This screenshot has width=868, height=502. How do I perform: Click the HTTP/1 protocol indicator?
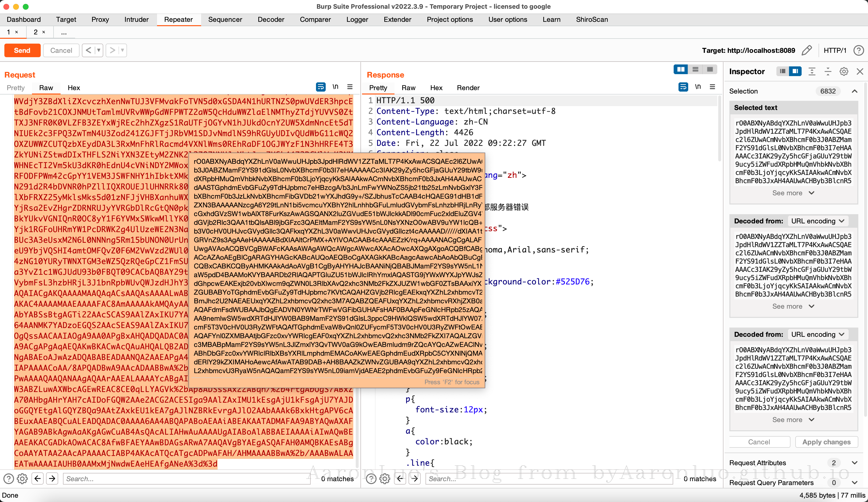[x=835, y=50]
